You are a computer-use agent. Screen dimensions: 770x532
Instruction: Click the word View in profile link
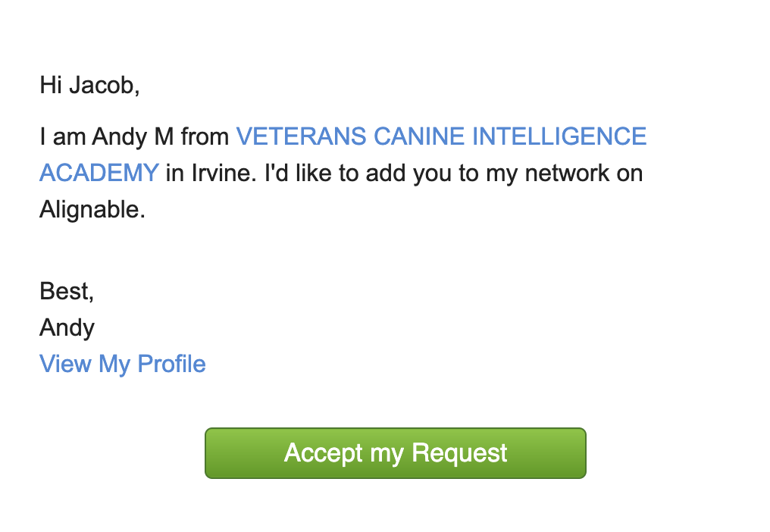[65, 364]
